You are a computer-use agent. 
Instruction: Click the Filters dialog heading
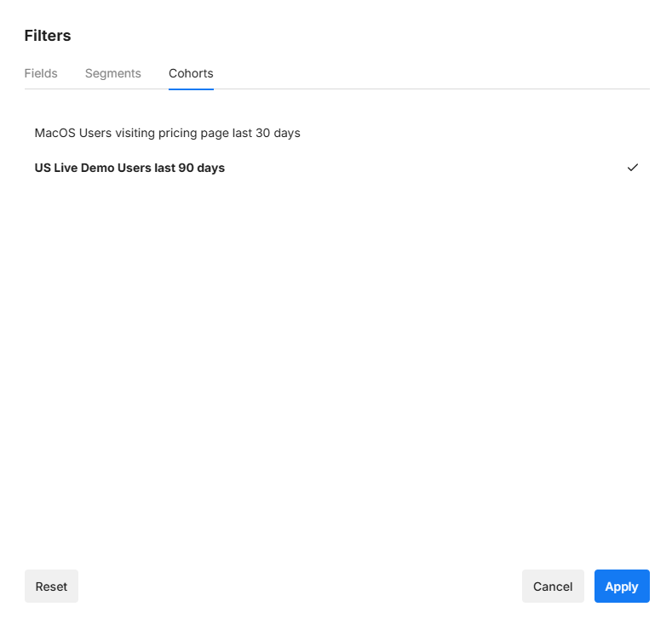[x=48, y=36]
